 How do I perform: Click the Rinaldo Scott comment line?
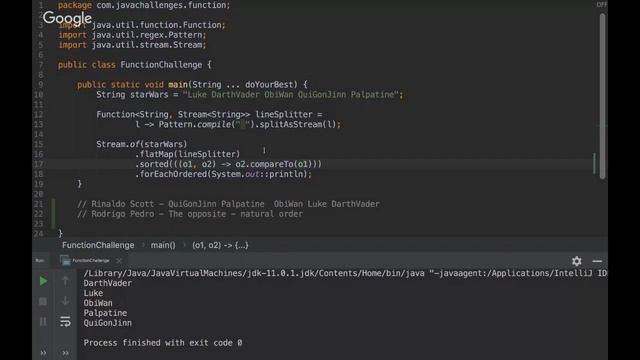pos(228,204)
